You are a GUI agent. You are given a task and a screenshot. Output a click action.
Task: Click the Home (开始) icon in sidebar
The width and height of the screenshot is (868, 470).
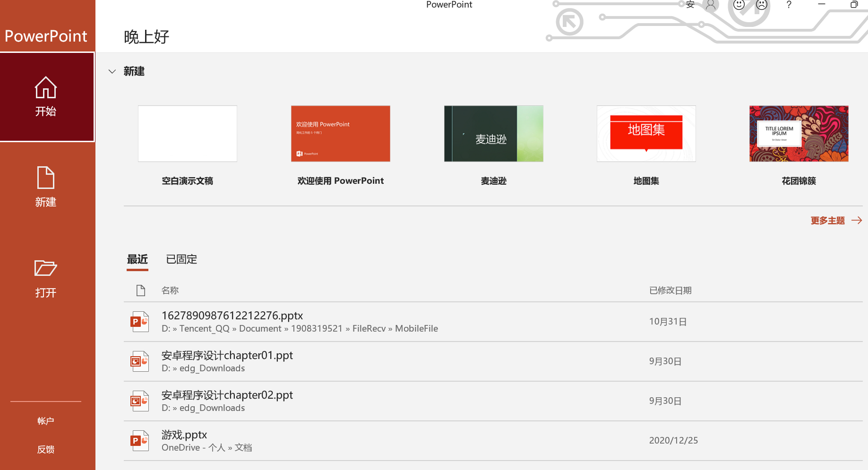coord(46,88)
